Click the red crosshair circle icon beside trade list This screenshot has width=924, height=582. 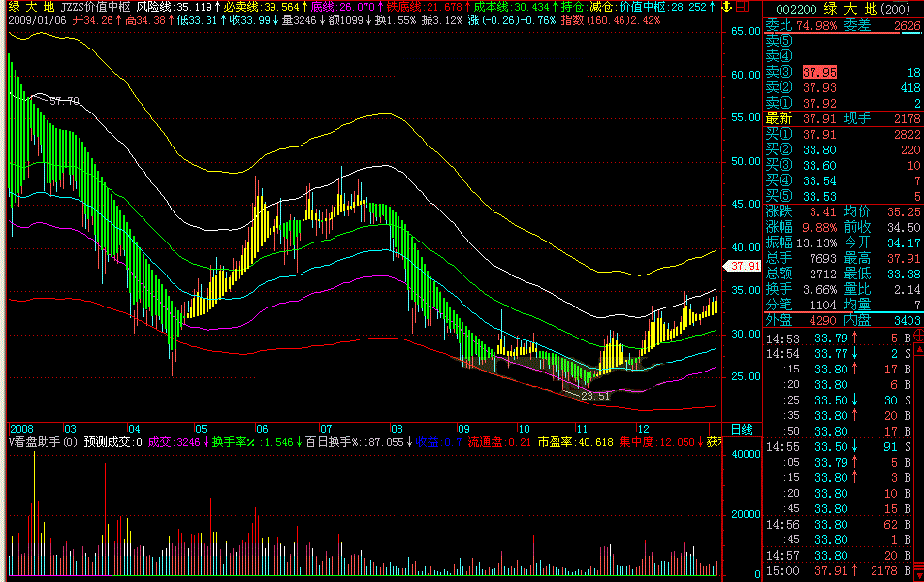918,337
